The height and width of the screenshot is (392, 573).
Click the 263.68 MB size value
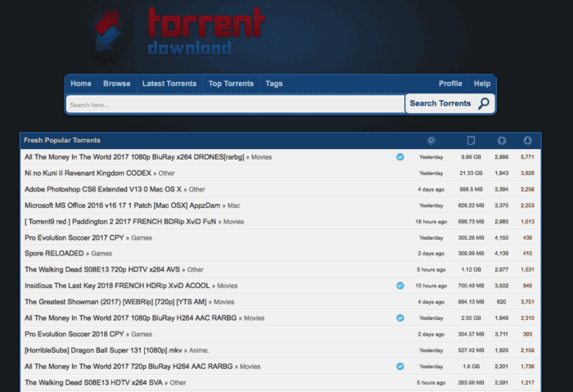coord(471,382)
